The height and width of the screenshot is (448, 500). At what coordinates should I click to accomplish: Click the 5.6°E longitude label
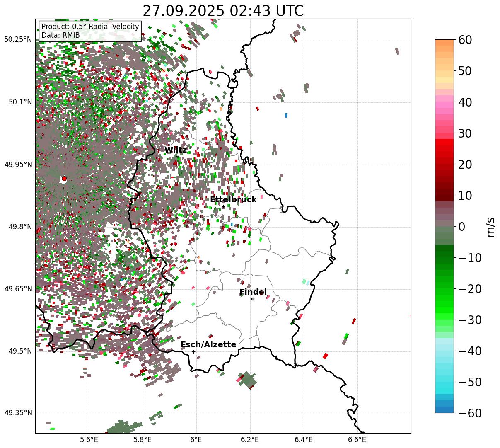tap(89, 440)
